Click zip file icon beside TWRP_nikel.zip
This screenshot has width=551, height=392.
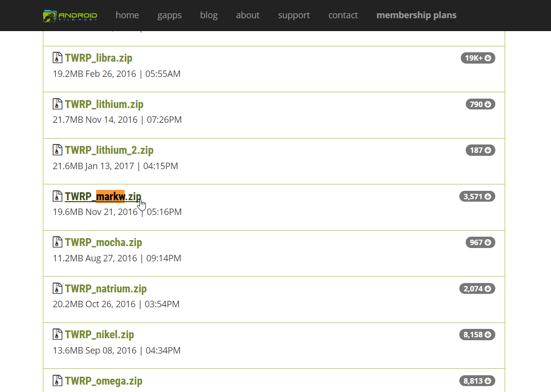(57, 334)
